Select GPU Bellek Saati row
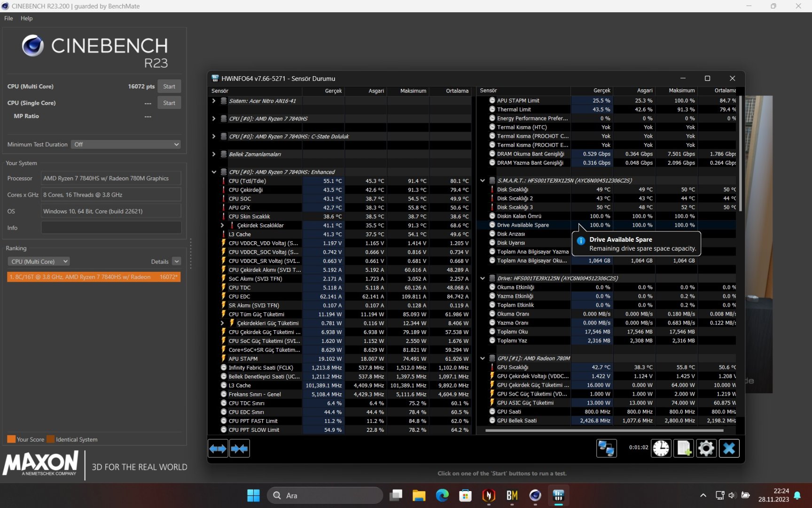Viewport: 812px width, 508px height. click(x=607, y=421)
